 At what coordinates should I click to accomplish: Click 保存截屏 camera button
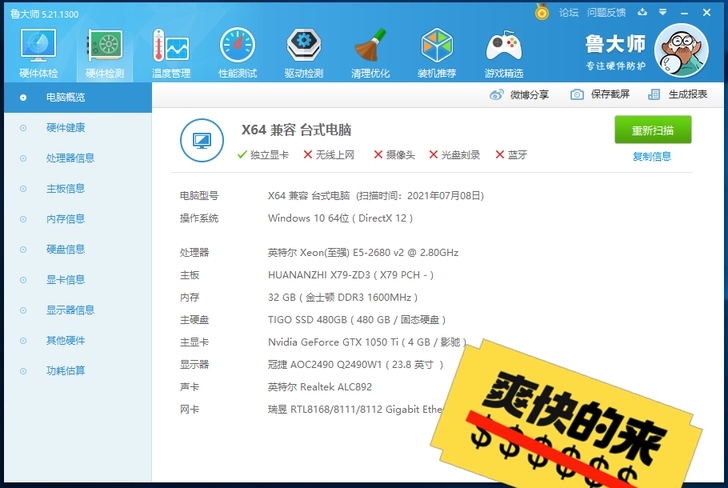[599, 94]
